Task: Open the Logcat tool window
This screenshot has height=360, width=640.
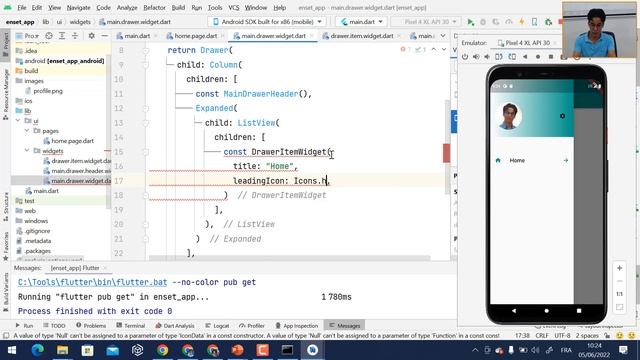Action: (217, 326)
